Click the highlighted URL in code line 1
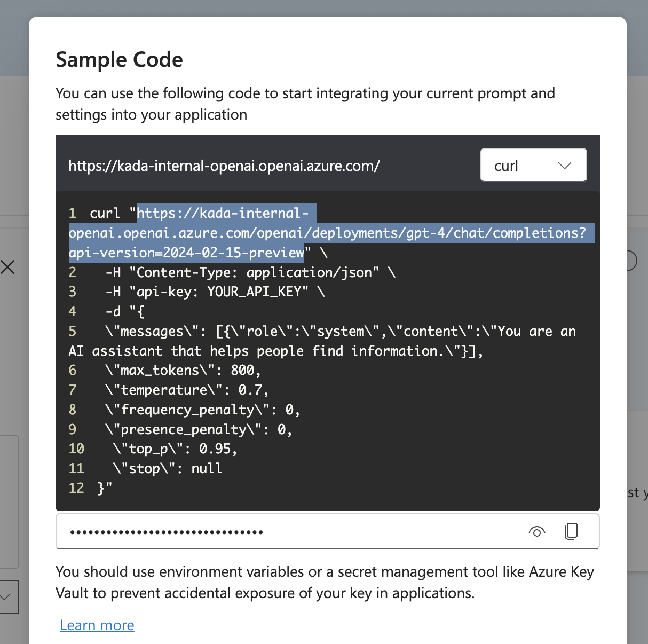The height and width of the screenshot is (644, 648). click(327, 233)
